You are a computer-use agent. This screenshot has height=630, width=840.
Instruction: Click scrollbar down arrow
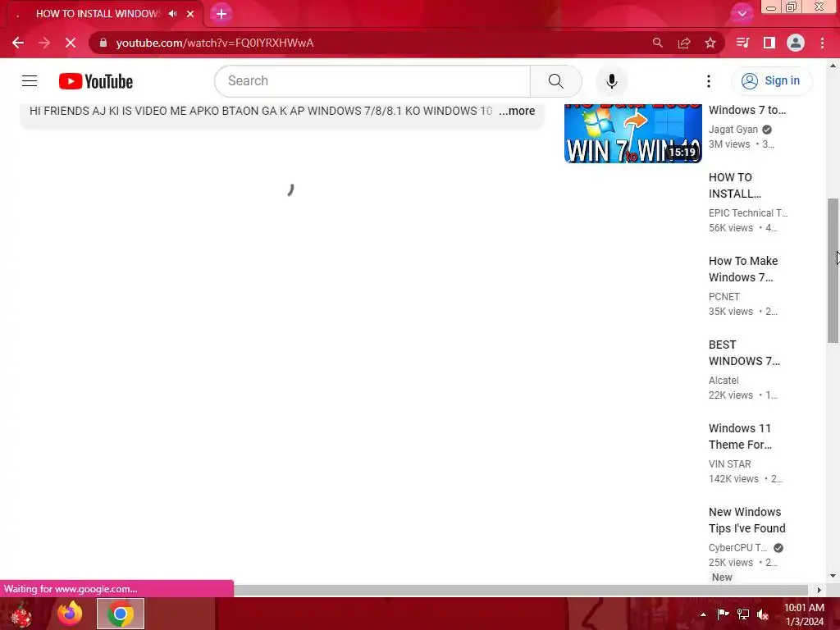pyautogui.click(x=833, y=577)
